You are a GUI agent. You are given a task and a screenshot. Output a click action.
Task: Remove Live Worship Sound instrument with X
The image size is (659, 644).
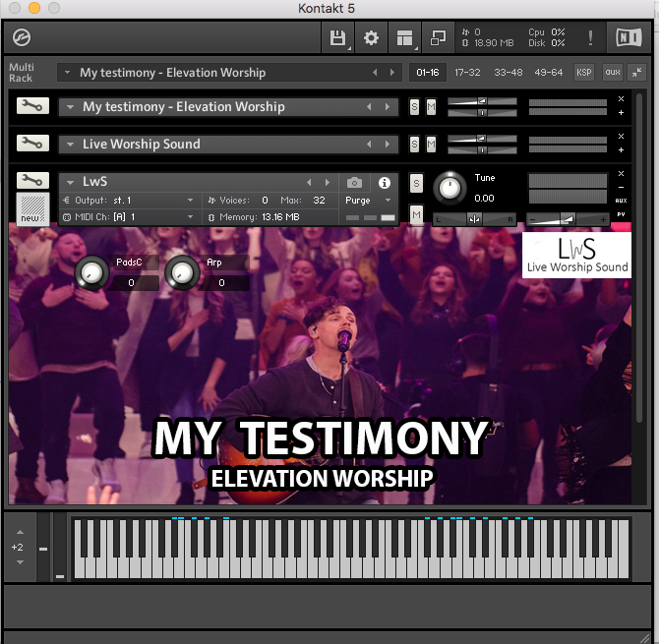click(621, 136)
